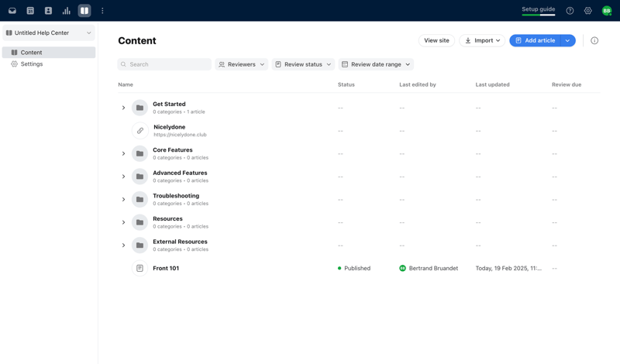This screenshot has height=364, width=620.
Task: Expand the Get Started category
Action: [x=123, y=108]
